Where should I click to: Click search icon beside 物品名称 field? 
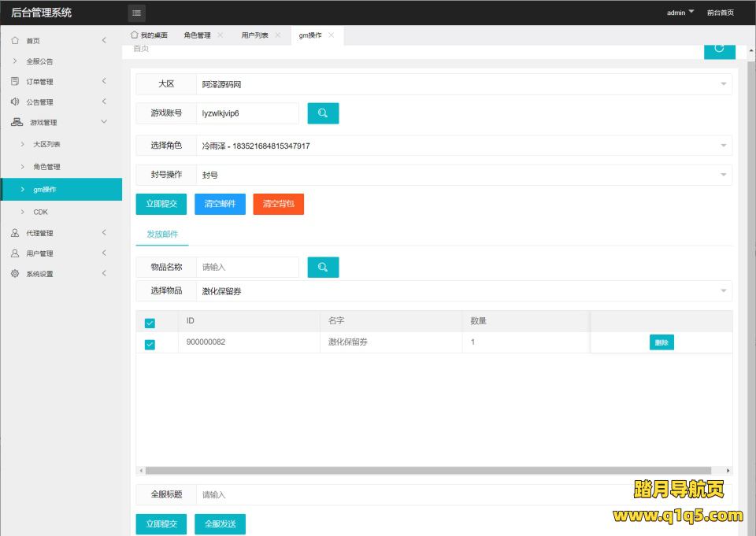point(323,268)
